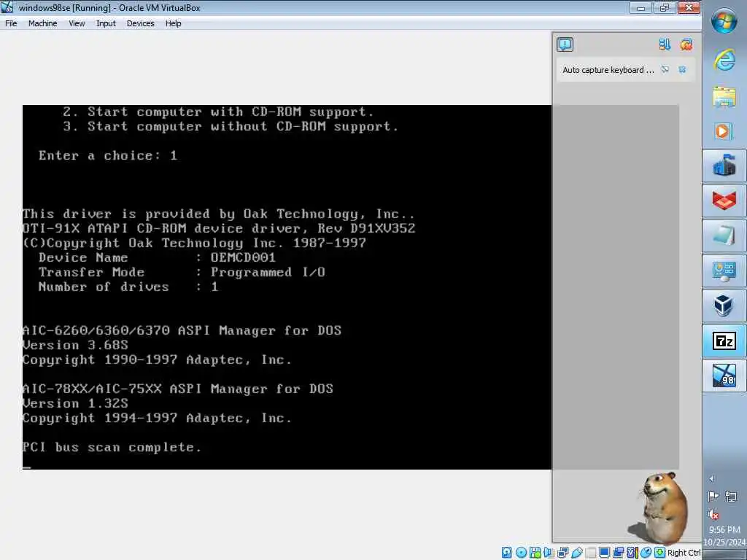Click the shared folders status icon

tap(619, 553)
